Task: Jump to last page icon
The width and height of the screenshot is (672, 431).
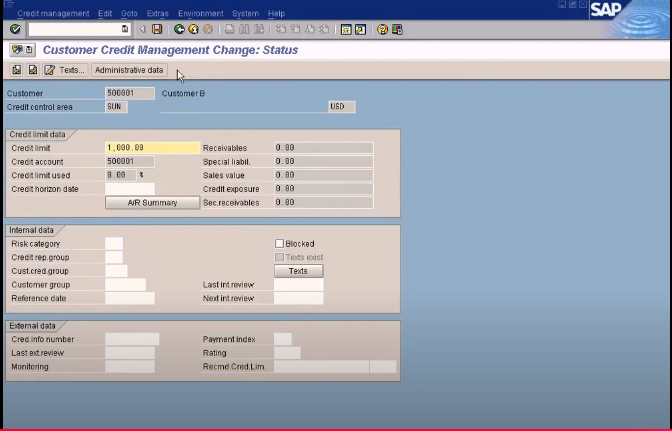Action: pyautogui.click(x=324, y=29)
